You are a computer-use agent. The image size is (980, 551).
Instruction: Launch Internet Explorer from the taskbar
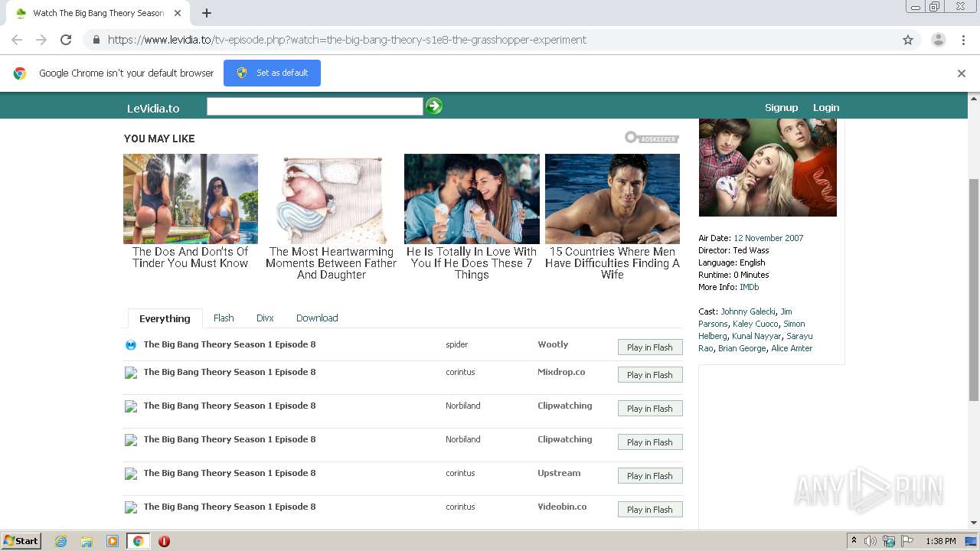coord(60,541)
